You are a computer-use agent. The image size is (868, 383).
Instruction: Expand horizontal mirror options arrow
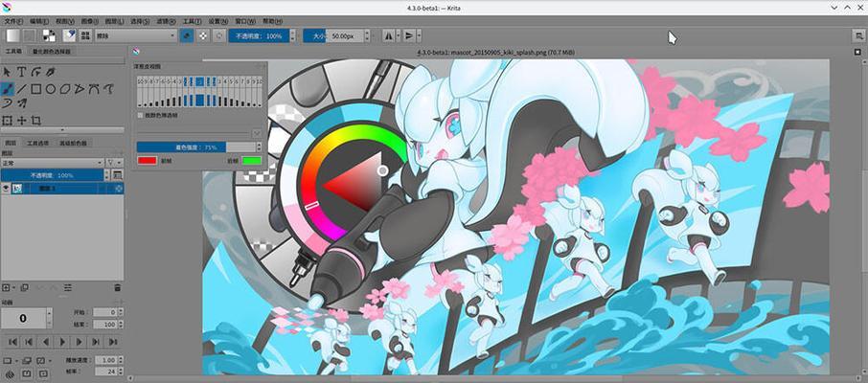click(397, 35)
